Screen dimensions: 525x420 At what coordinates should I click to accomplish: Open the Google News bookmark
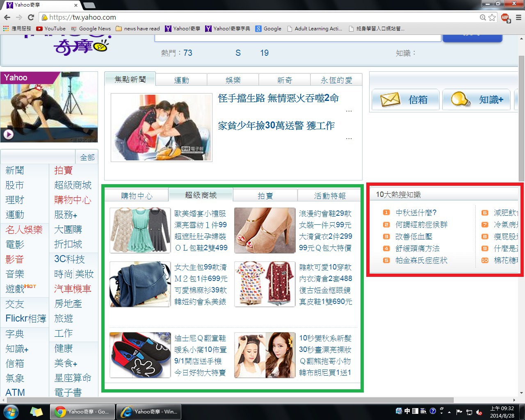tap(91, 28)
